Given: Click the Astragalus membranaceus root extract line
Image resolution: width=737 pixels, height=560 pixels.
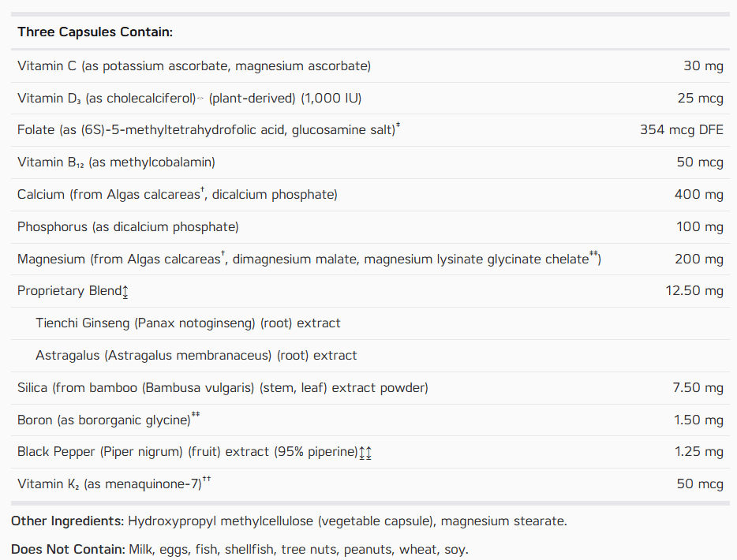Looking at the screenshot, I should tap(196, 355).
